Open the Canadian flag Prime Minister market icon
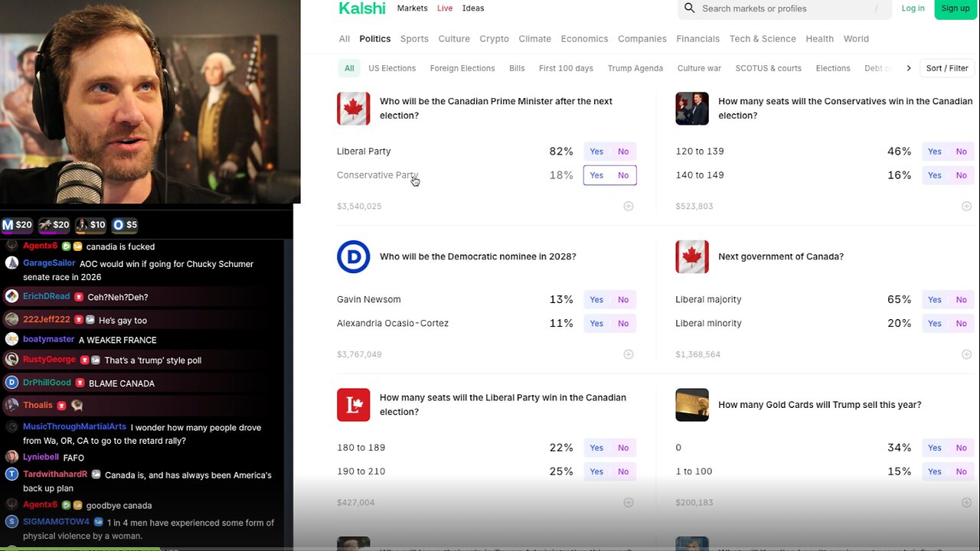The height and width of the screenshot is (551, 980). click(354, 109)
